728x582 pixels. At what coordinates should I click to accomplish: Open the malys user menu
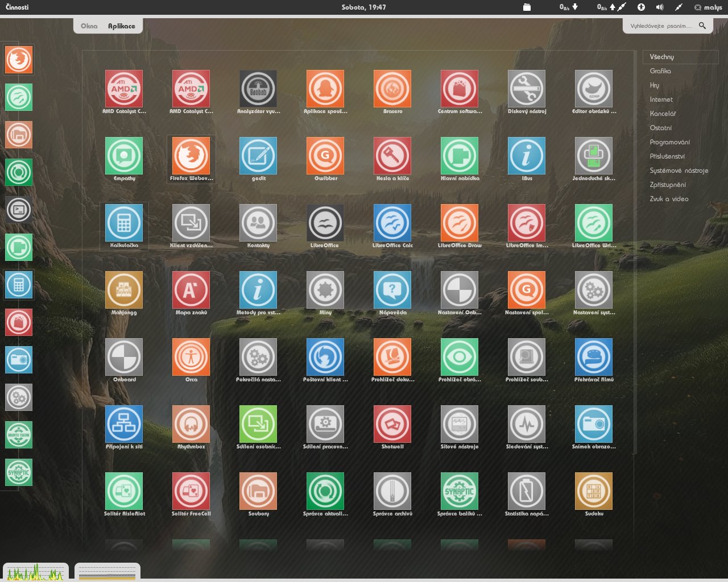click(x=708, y=7)
